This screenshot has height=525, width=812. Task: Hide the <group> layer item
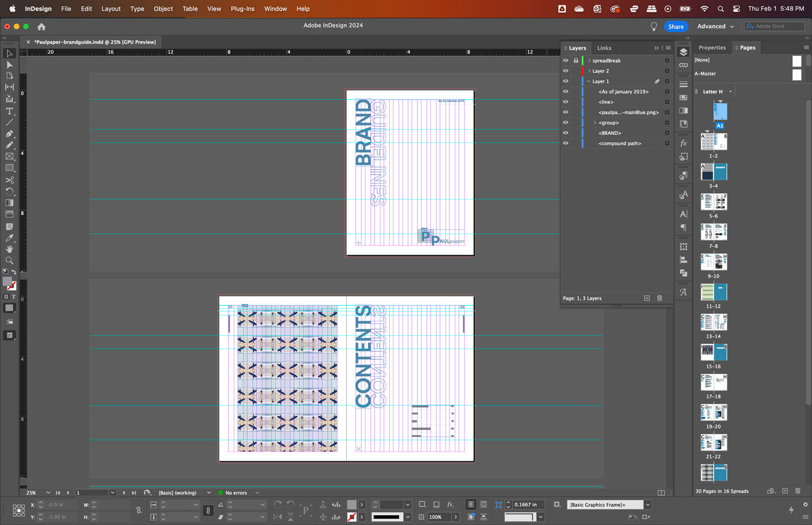tap(565, 122)
